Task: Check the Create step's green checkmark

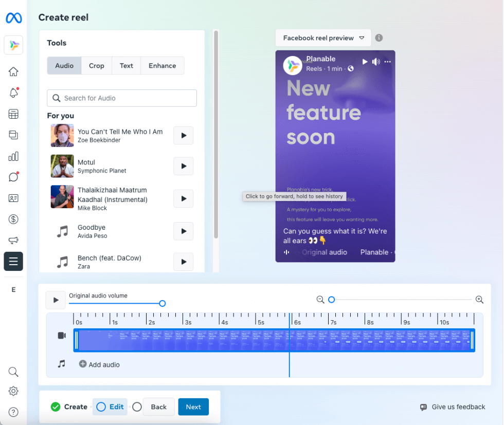Action: 56,406
